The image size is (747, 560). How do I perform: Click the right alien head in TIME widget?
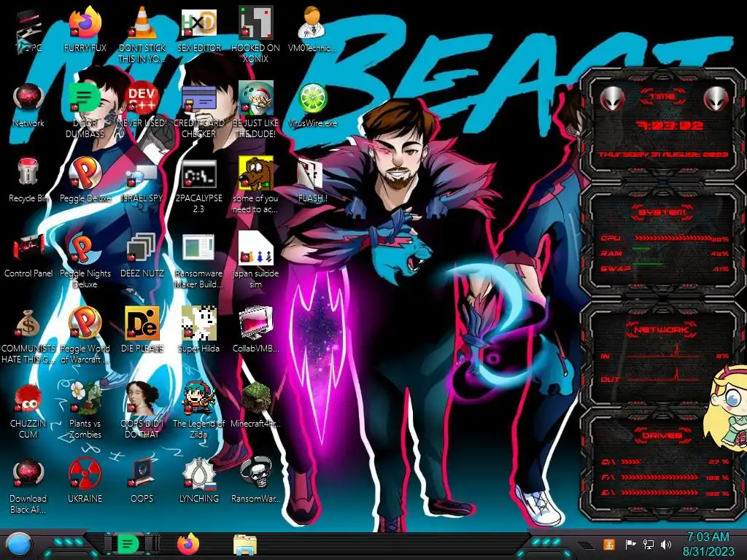716,98
